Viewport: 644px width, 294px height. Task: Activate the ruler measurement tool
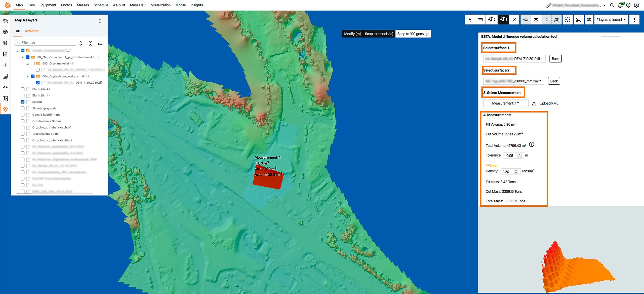click(480, 20)
